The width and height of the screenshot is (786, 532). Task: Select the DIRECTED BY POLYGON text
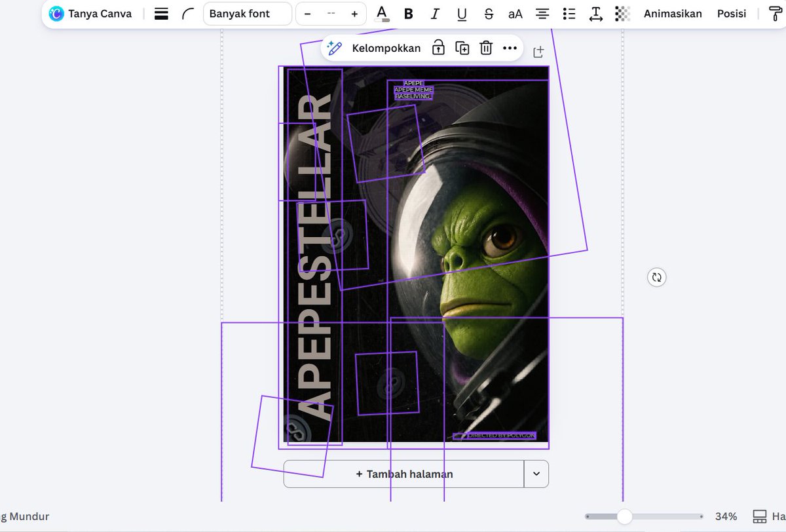point(500,435)
